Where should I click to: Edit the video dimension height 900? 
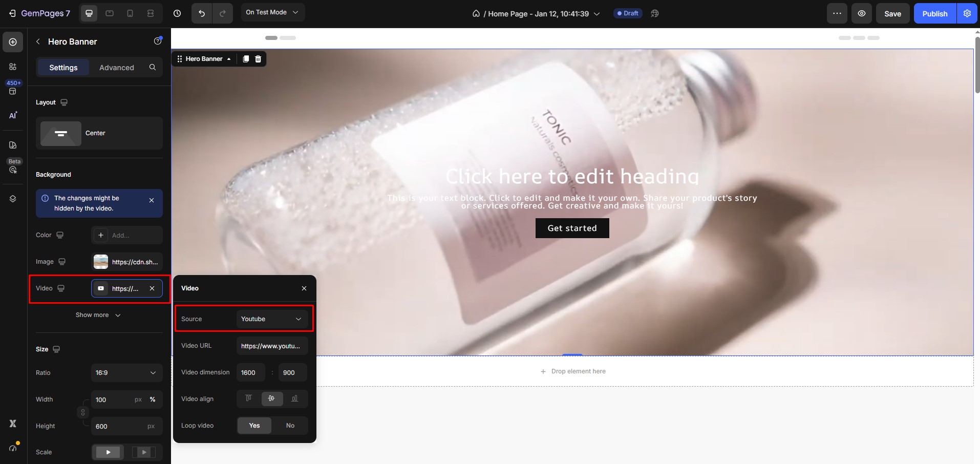(293, 372)
